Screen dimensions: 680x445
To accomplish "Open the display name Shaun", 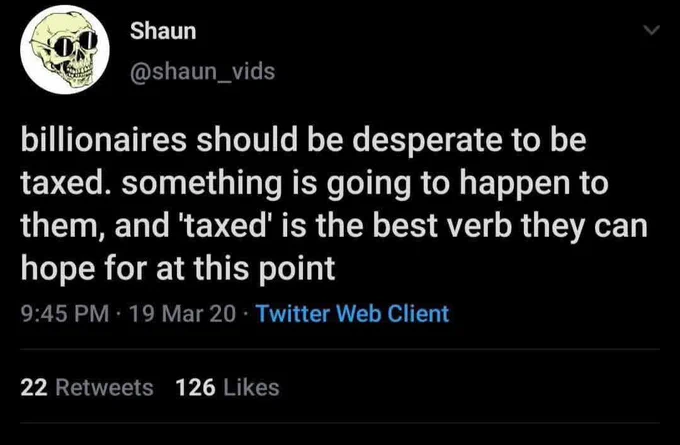I will [x=163, y=31].
